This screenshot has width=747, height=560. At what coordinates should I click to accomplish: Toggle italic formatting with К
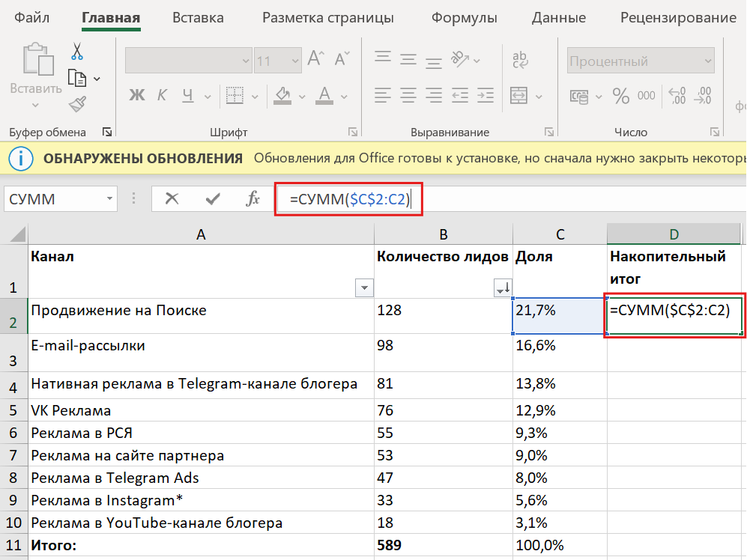click(x=161, y=96)
